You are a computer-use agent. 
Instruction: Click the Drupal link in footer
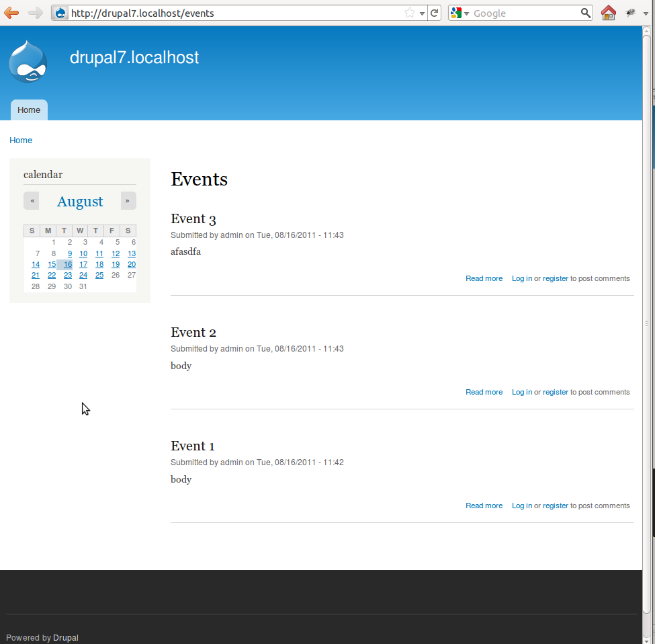pyautogui.click(x=66, y=638)
